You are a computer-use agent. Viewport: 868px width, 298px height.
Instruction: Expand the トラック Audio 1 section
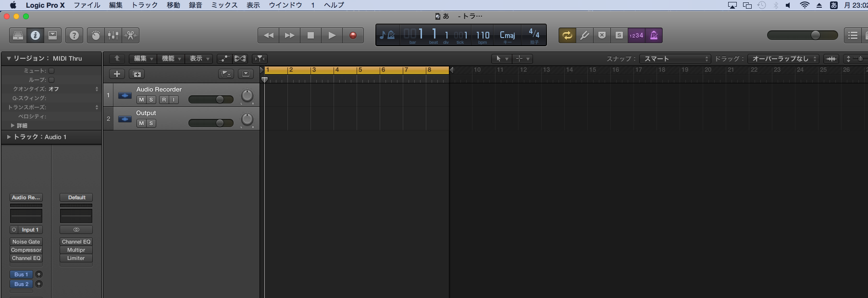[x=9, y=137]
